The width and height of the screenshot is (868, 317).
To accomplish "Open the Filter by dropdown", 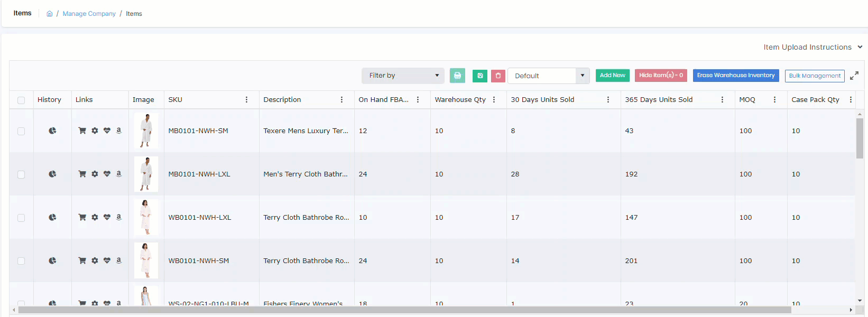I will pos(403,76).
